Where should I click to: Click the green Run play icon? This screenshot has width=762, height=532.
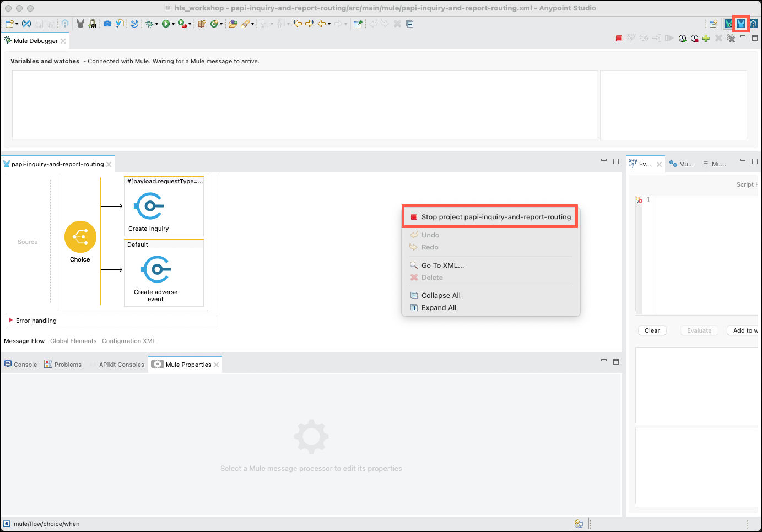[165, 24]
